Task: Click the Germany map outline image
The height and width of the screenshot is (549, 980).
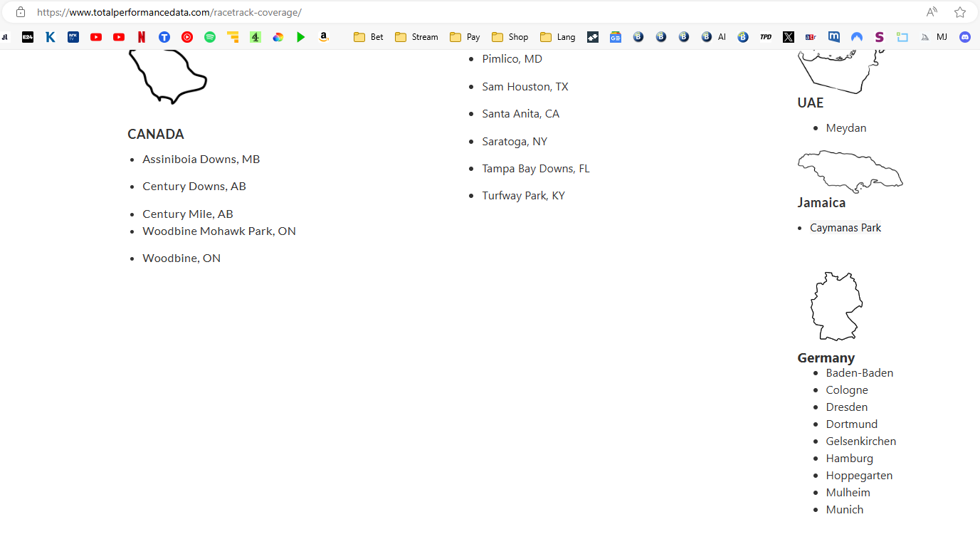Action: pos(836,306)
